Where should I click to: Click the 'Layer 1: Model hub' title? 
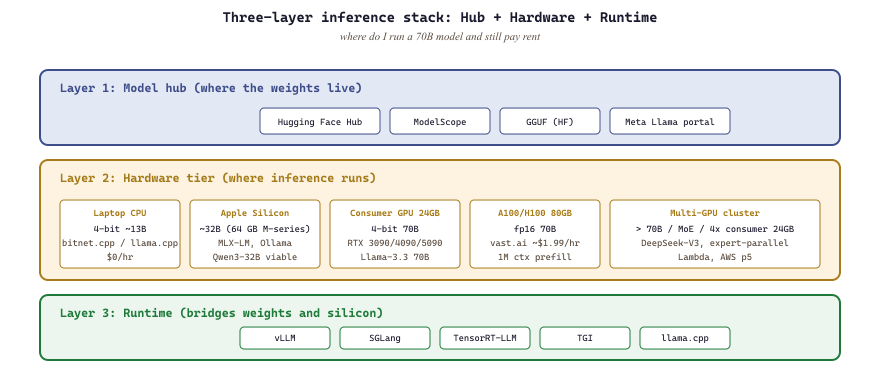point(211,88)
